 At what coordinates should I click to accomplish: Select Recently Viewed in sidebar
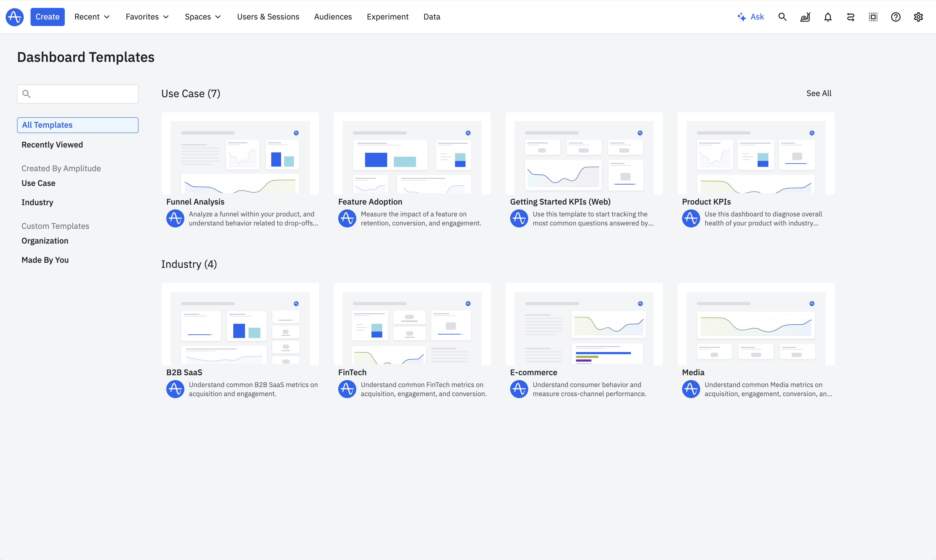52,145
